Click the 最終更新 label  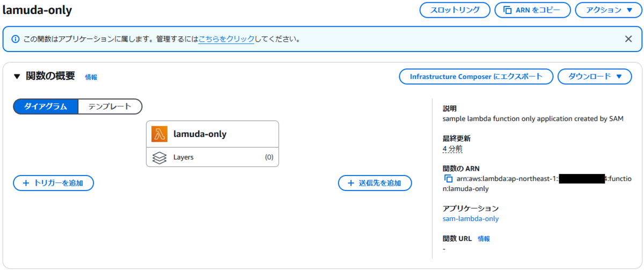456,138
